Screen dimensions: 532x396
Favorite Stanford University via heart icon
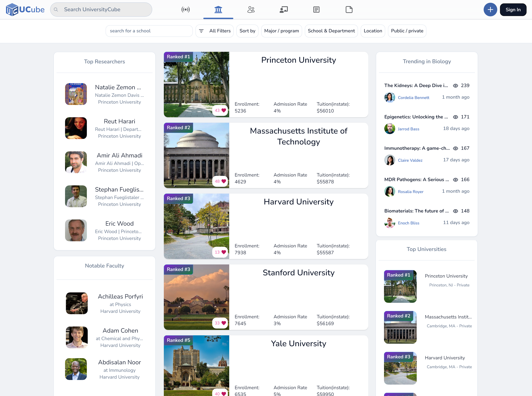pyautogui.click(x=223, y=323)
